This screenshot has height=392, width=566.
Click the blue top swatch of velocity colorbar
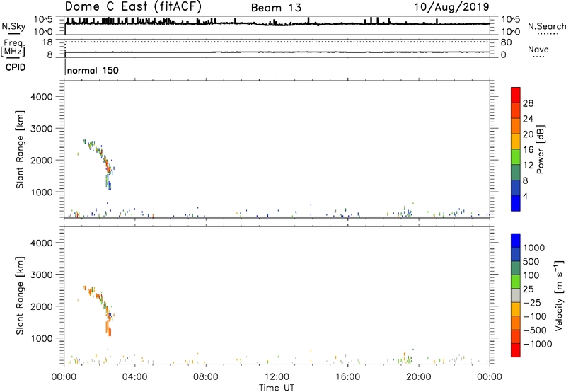pyautogui.click(x=516, y=241)
